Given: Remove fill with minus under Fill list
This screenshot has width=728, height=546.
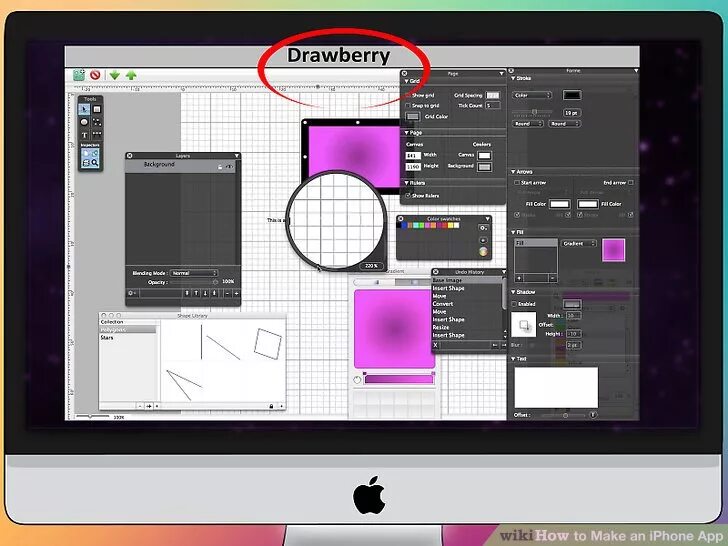Looking at the screenshot, I should tap(552, 278).
